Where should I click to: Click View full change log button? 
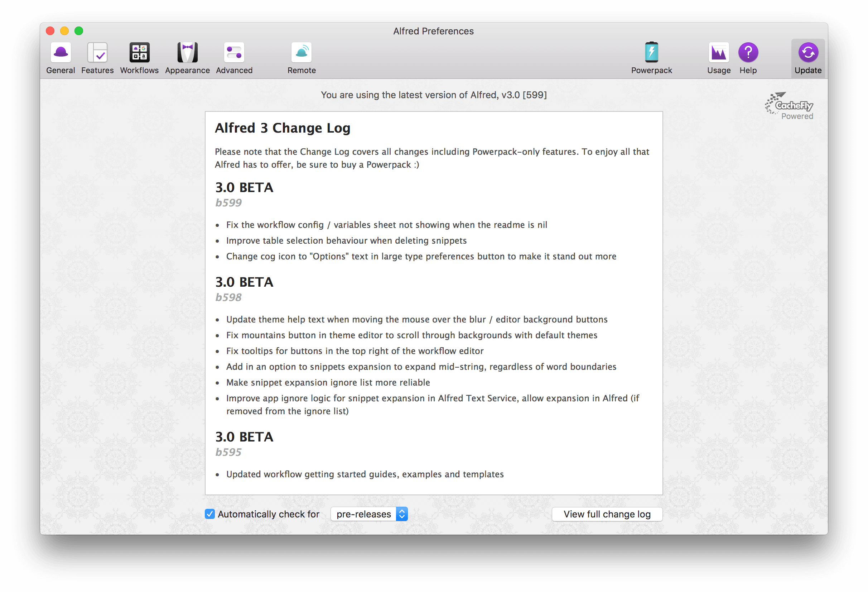[607, 514]
